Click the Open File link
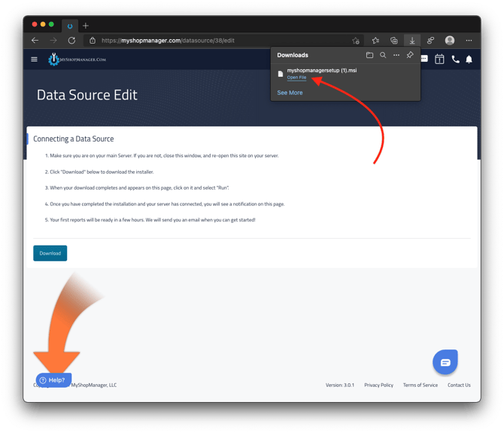Screen dimensions: 504x433 (296, 78)
